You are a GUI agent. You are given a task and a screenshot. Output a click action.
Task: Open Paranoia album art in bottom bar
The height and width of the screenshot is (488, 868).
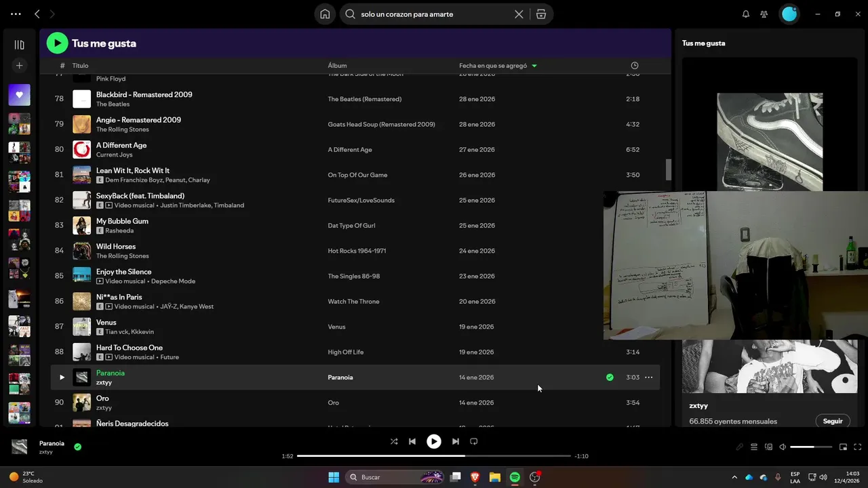(20, 447)
